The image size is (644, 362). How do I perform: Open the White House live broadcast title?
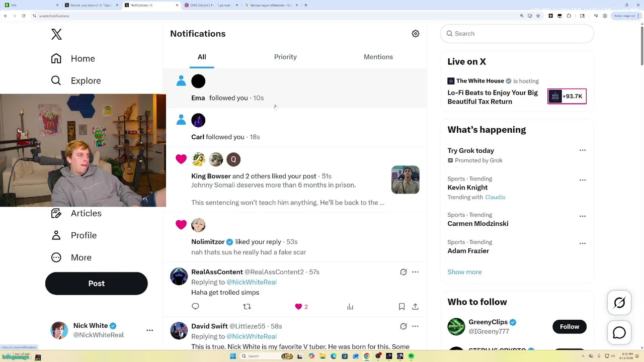coord(493,97)
